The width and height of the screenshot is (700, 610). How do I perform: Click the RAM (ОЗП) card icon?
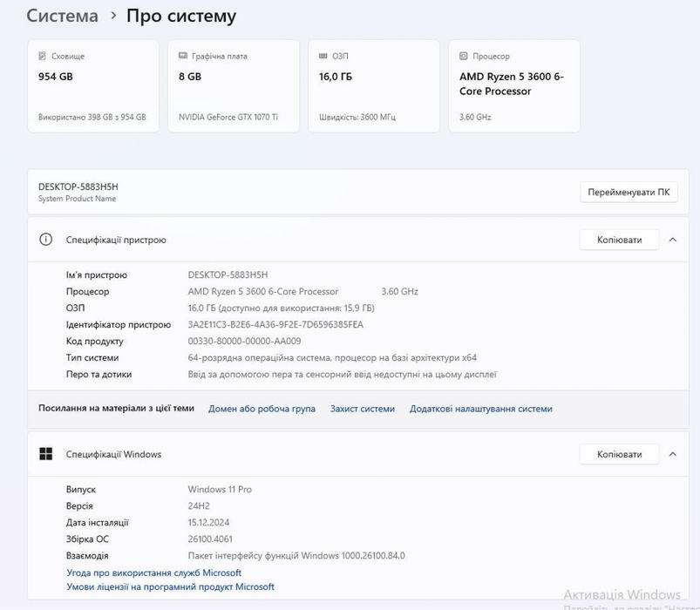323,57
